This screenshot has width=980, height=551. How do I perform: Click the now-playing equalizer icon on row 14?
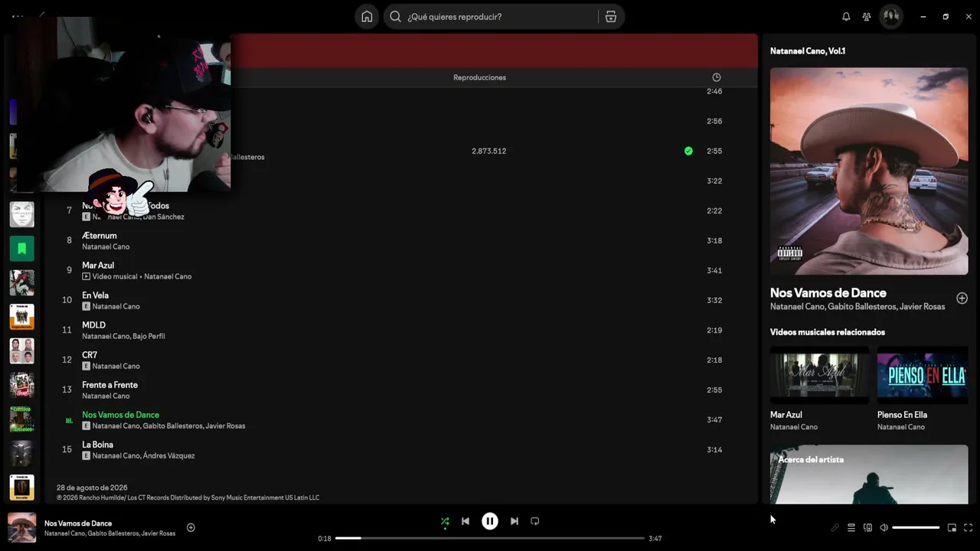(x=69, y=420)
